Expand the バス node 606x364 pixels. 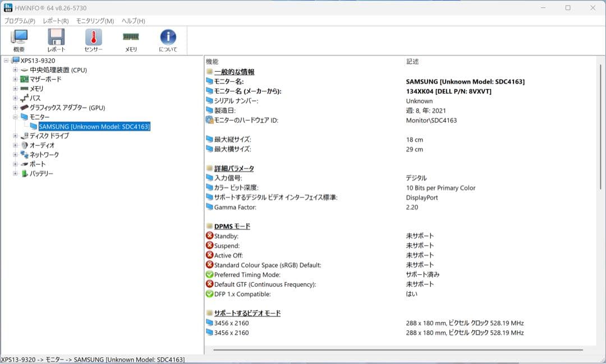[15, 98]
